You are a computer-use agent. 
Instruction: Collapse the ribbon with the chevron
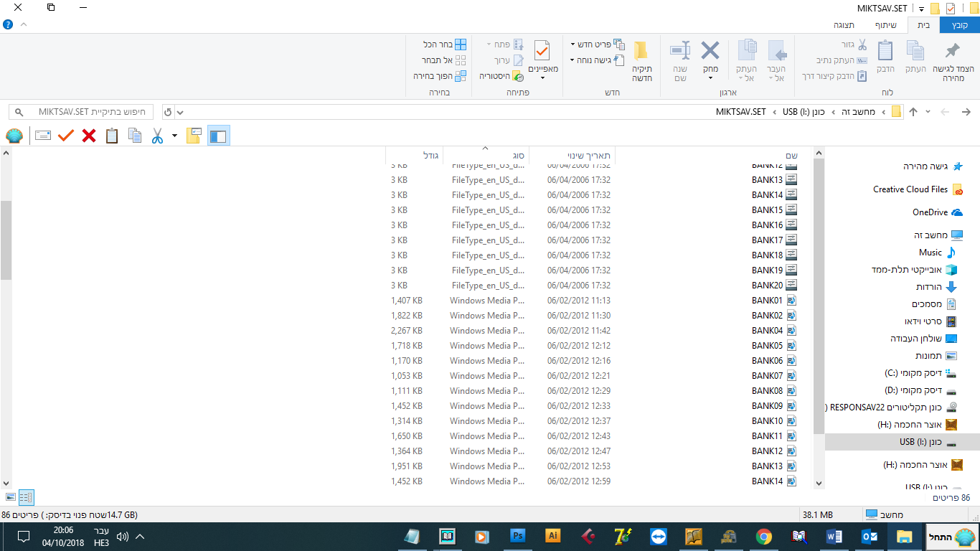[24, 24]
